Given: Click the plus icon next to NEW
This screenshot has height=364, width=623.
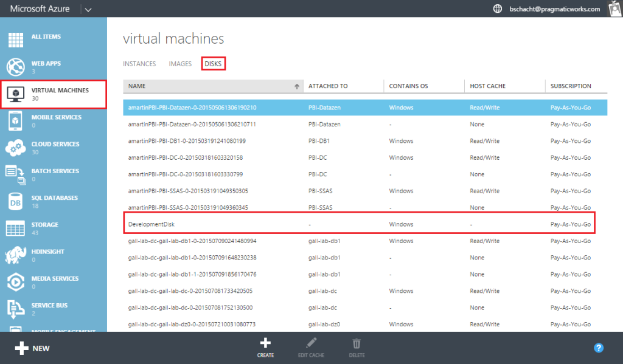Looking at the screenshot, I should 21,348.
